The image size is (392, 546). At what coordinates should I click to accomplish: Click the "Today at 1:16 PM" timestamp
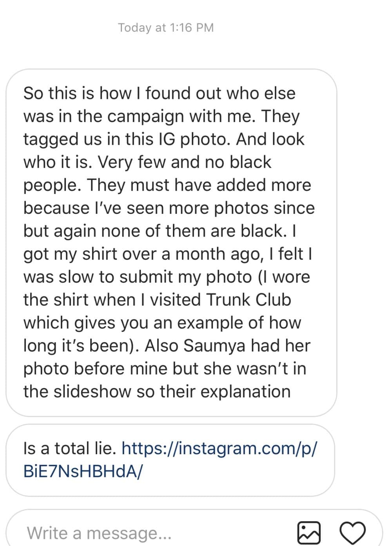click(x=166, y=28)
